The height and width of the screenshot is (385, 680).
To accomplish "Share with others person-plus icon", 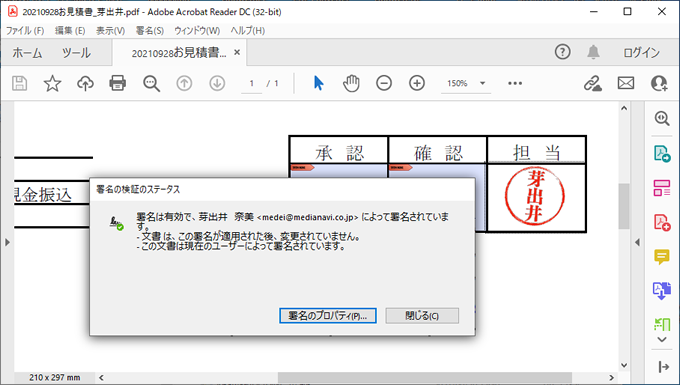I will pos(659,83).
